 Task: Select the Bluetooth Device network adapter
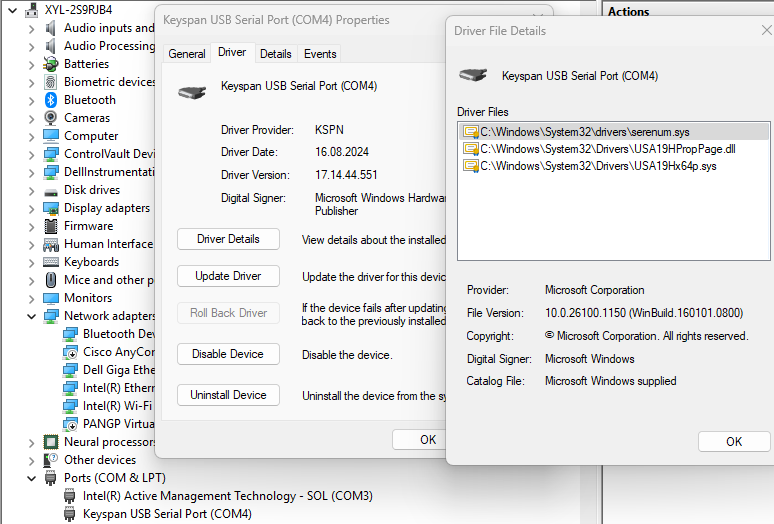(118, 334)
